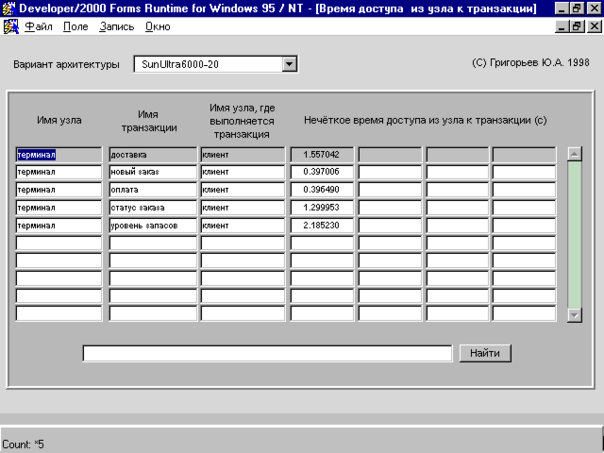
Task: Click the scrollbar down arrow
Action: pyautogui.click(x=574, y=315)
